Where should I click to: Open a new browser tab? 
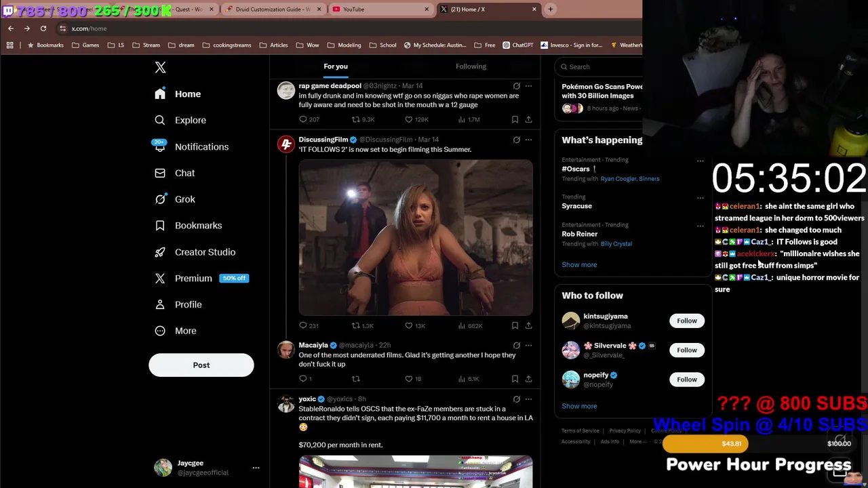tap(551, 9)
